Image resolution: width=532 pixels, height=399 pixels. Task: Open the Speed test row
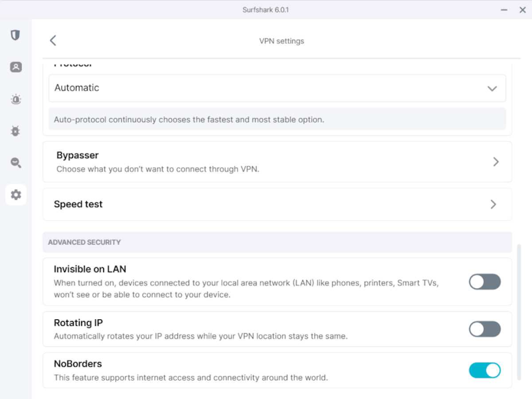tap(277, 204)
